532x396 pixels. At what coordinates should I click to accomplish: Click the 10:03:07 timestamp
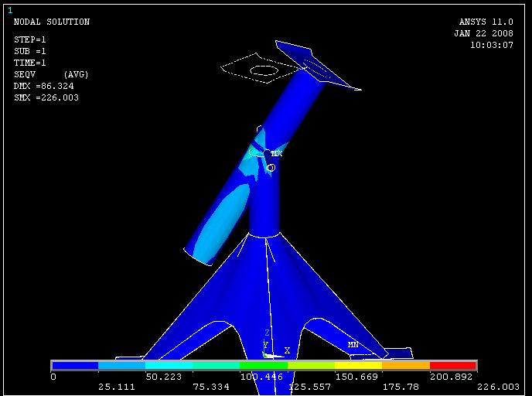[491, 45]
